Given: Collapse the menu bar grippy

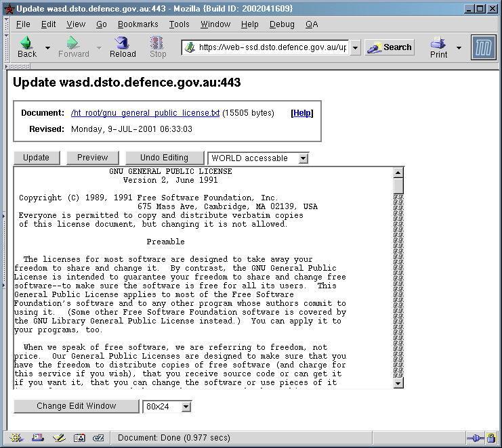Looking at the screenshot, I should 7,24.
